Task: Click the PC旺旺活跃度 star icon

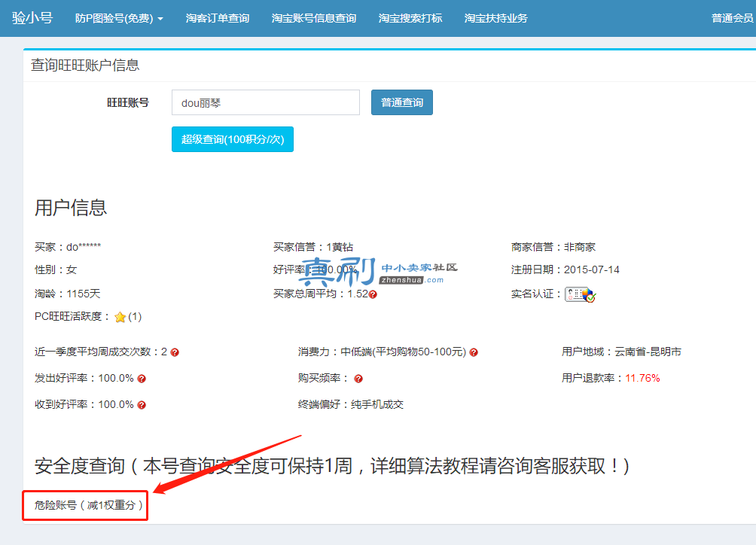Action: click(x=120, y=317)
